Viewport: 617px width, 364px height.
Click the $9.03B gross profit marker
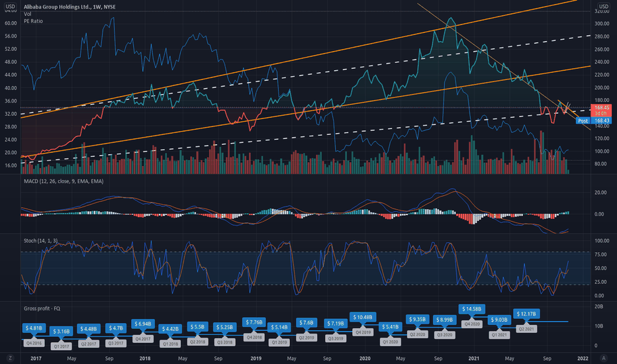pos(499,320)
